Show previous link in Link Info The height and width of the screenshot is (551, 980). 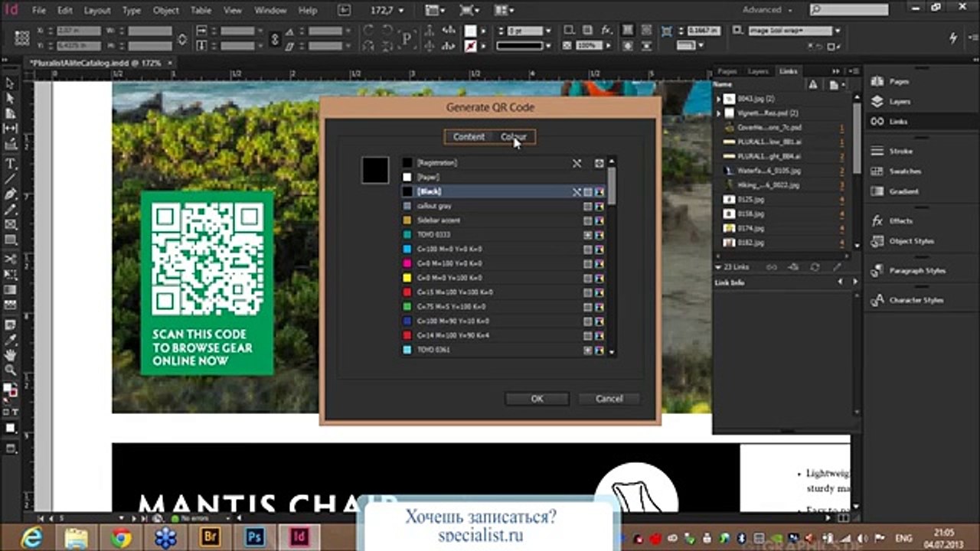pos(841,282)
